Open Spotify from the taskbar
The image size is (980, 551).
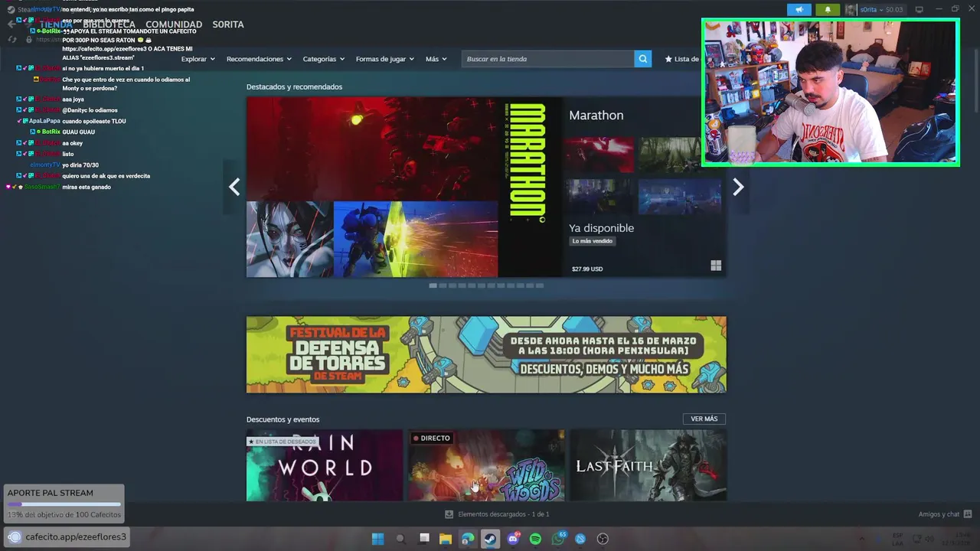pyautogui.click(x=535, y=539)
